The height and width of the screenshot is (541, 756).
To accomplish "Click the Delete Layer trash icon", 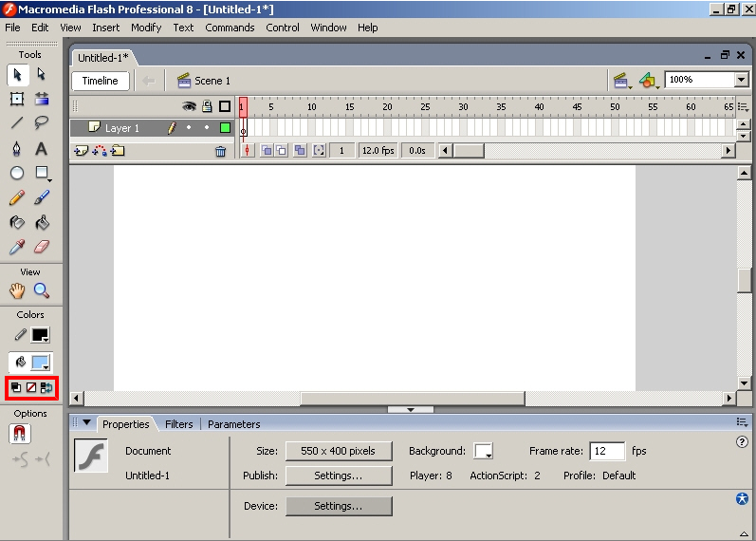I will 220,152.
